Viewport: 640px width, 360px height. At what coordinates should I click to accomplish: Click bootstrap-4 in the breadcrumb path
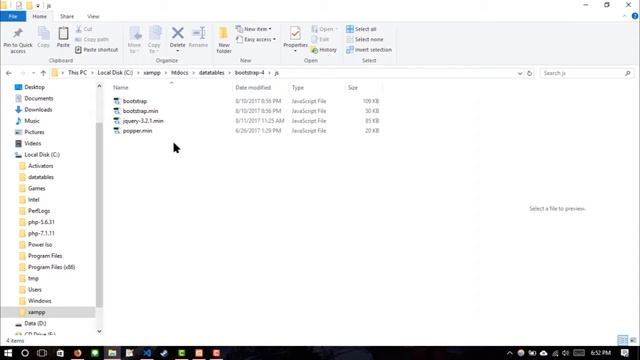click(249, 73)
